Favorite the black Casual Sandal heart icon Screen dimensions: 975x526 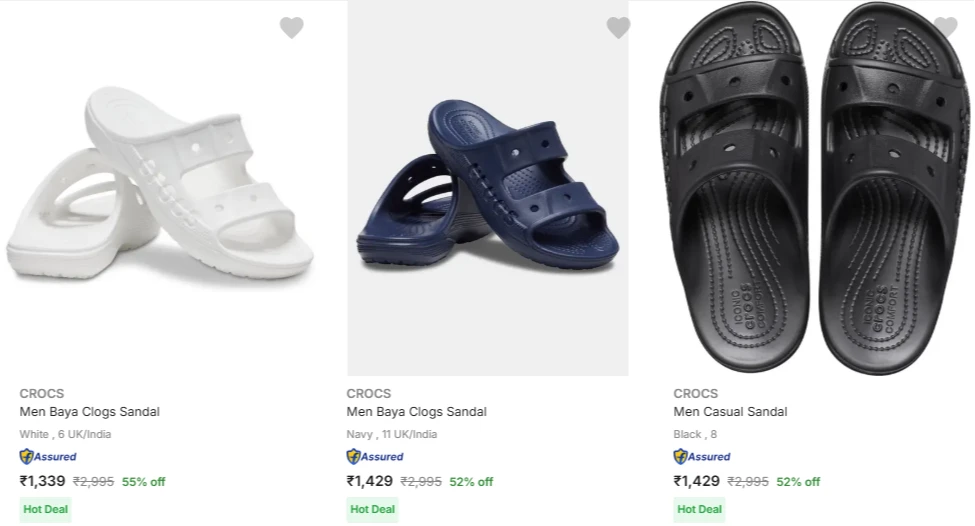[x=945, y=28]
